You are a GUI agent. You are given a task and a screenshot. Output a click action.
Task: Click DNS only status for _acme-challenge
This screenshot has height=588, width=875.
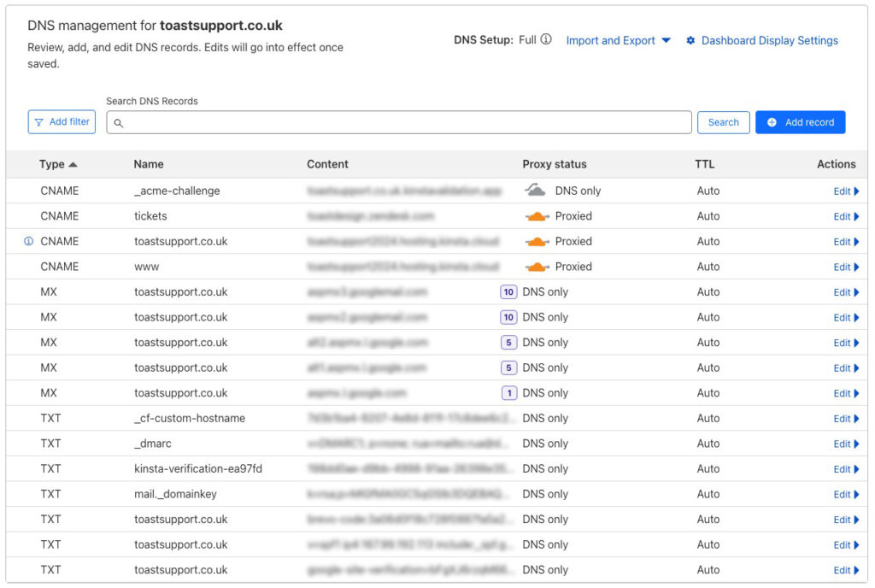click(578, 191)
